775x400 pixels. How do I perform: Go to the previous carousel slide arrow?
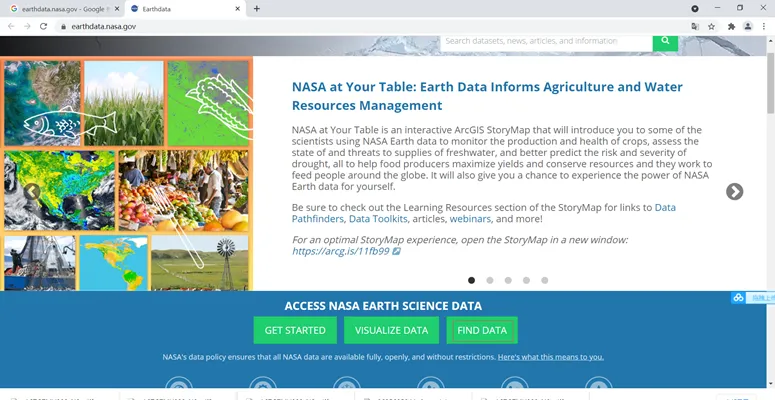(x=32, y=191)
